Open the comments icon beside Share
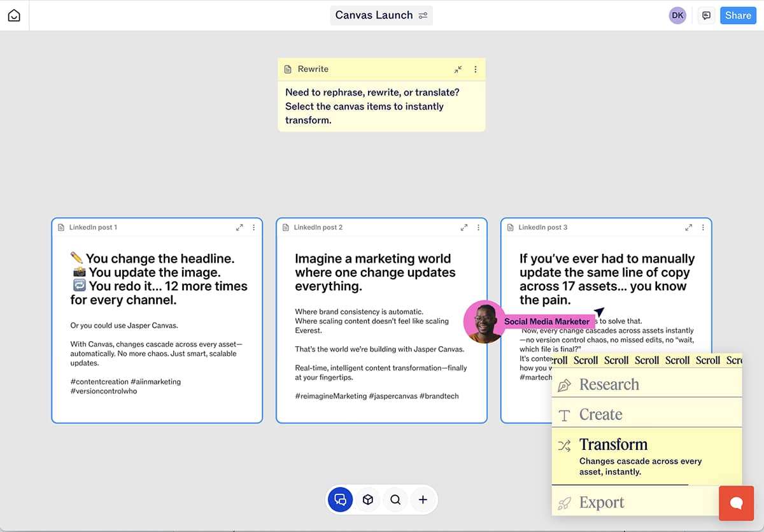This screenshot has height=532, width=764. [706, 15]
